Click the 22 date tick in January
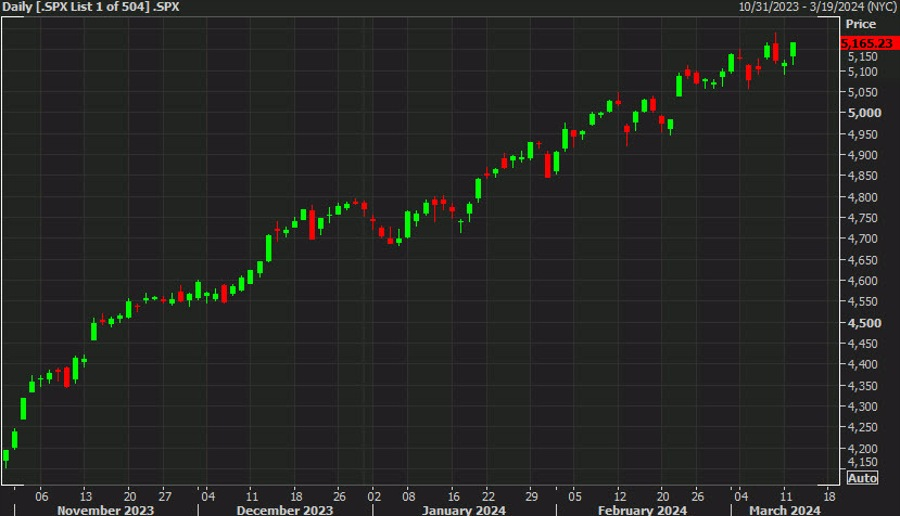The image size is (900, 516). click(488, 496)
